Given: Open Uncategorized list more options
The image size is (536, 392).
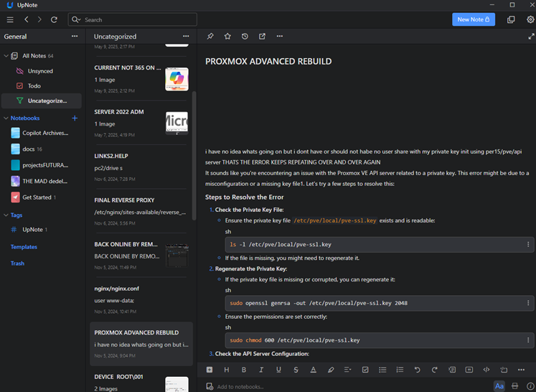Looking at the screenshot, I should pos(186,36).
